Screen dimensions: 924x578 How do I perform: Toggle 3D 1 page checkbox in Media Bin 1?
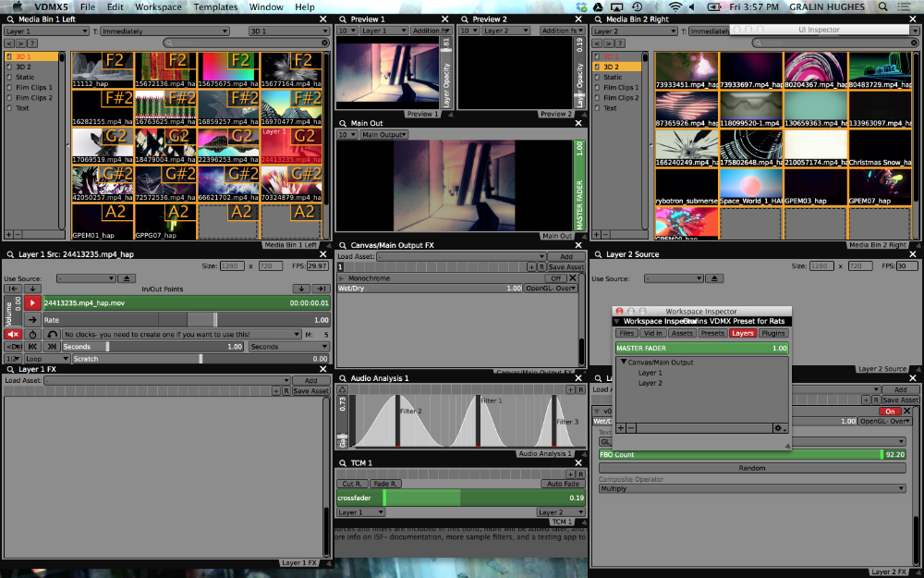9,56
